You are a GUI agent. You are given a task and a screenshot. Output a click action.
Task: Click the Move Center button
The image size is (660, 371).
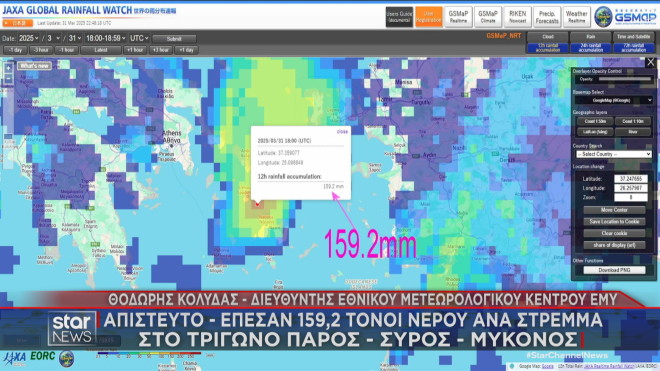click(614, 210)
